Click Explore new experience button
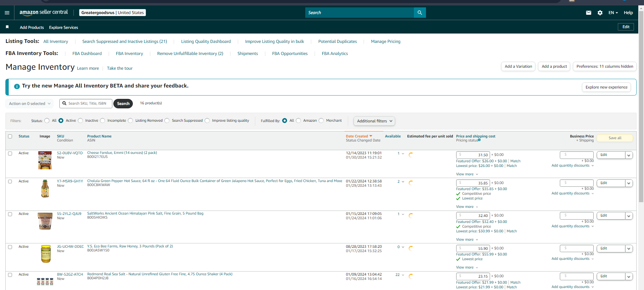Image resolution: width=644 pixels, height=290 pixels. point(606,87)
